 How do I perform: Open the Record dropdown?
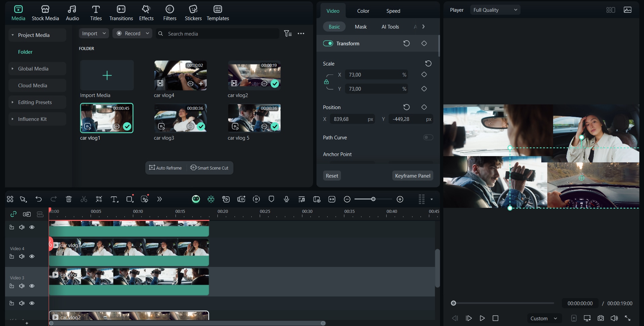[132, 33]
